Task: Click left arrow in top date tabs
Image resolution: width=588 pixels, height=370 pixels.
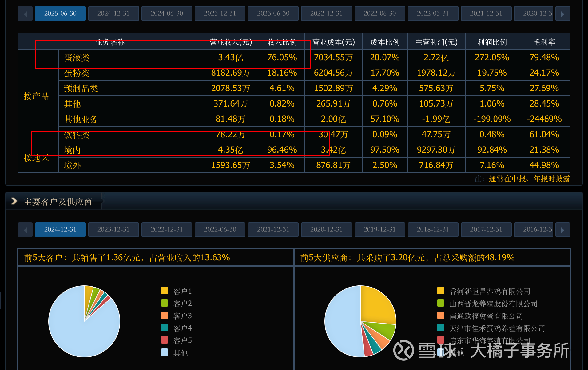Action: [x=25, y=14]
